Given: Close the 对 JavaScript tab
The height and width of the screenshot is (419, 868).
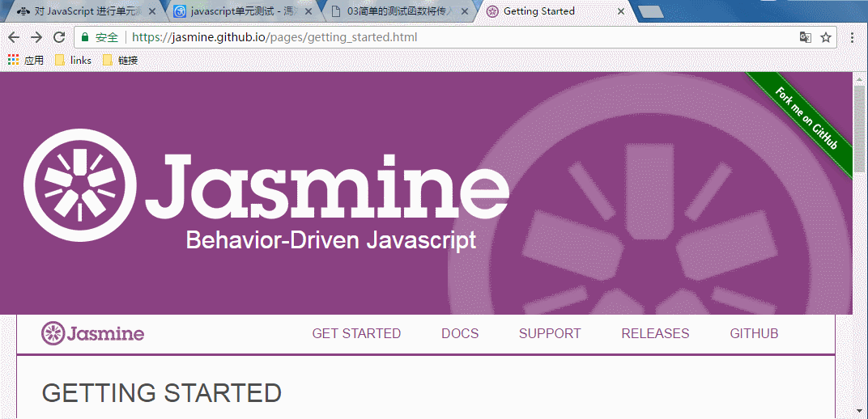Looking at the screenshot, I should click(152, 11).
